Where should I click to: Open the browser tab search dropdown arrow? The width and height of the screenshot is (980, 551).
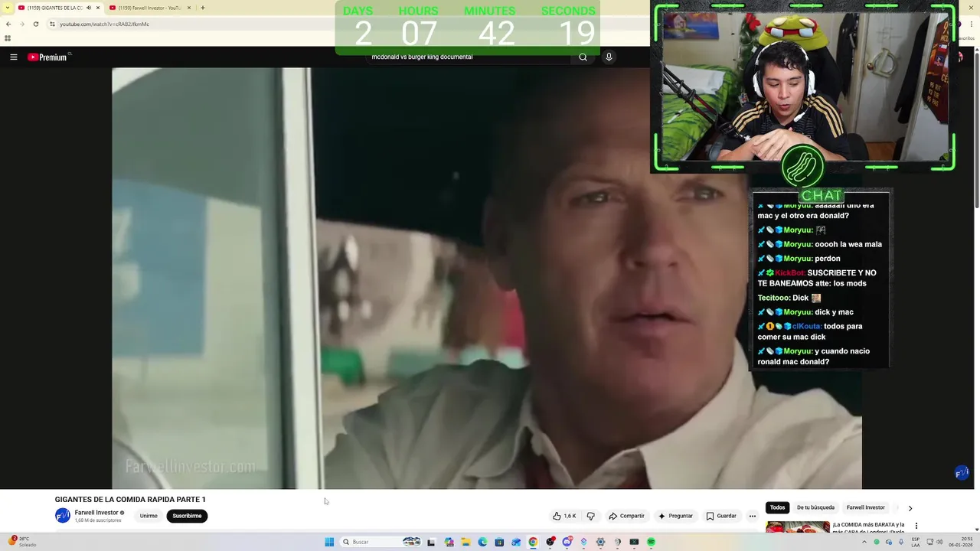(8, 8)
